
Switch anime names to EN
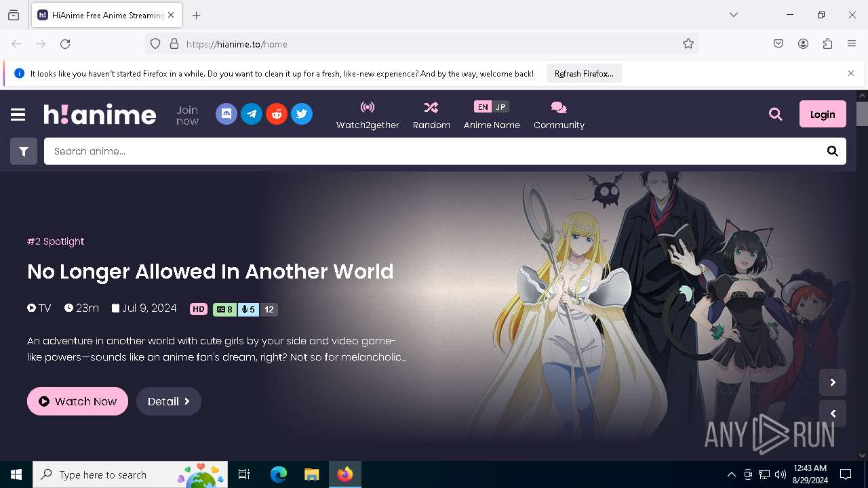pyautogui.click(x=483, y=107)
